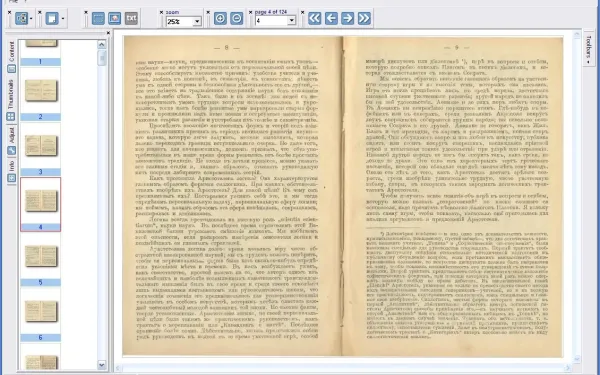Image resolution: width=600 pixels, height=375 pixels.
Task: Click the page fit mode icon
Action: (52, 18)
